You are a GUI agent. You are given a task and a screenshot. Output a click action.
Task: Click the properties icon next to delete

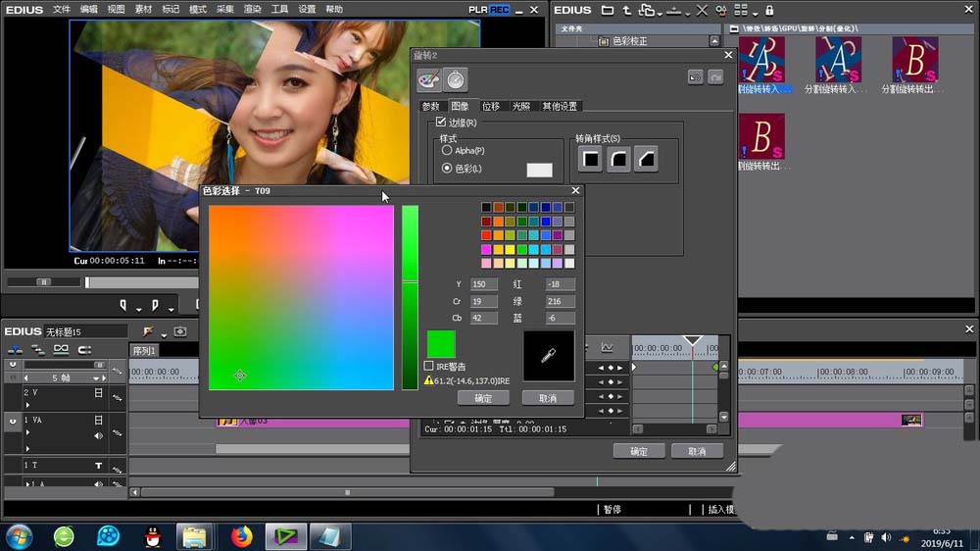pos(721,10)
